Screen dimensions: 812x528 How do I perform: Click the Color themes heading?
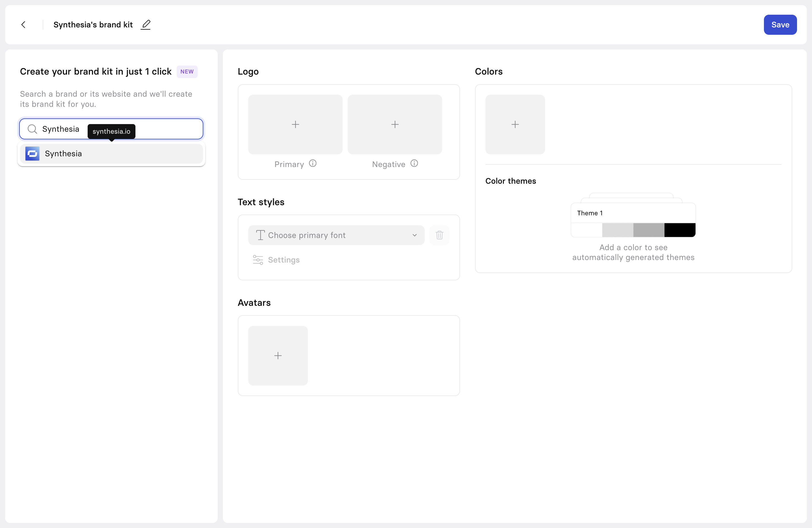(x=510, y=181)
